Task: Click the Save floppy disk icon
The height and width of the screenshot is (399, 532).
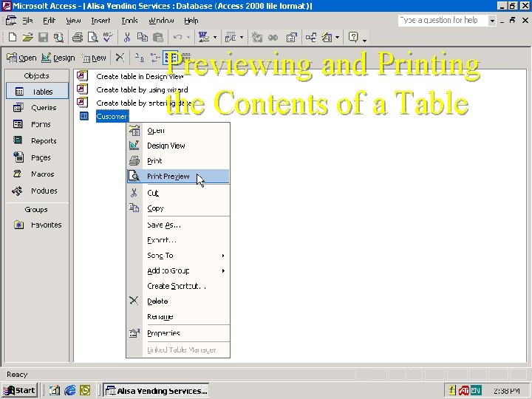Action: 43,37
